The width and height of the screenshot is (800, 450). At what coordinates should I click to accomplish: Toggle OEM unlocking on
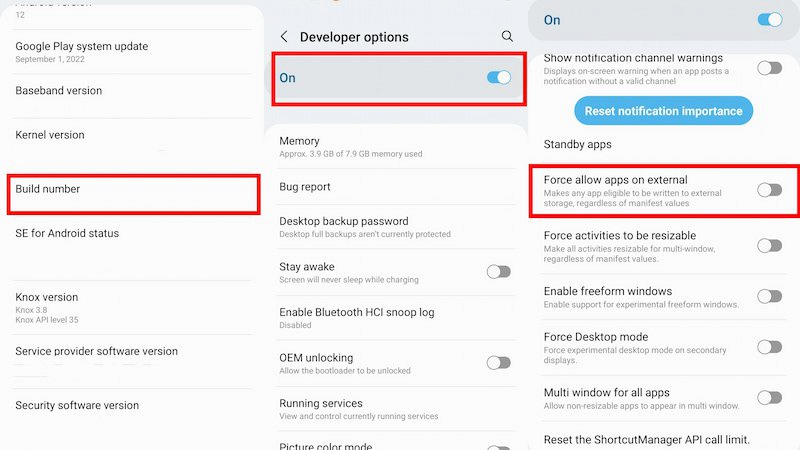pos(498,363)
